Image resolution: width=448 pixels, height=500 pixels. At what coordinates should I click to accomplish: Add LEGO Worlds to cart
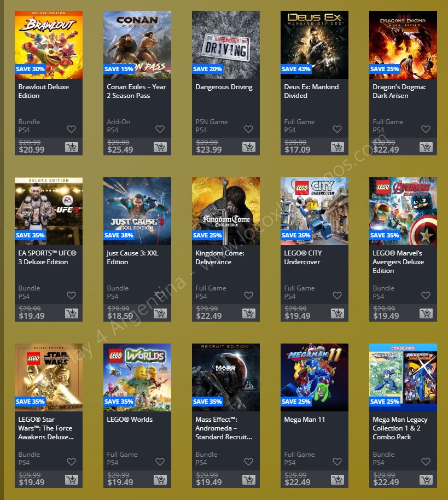pos(160,480)
